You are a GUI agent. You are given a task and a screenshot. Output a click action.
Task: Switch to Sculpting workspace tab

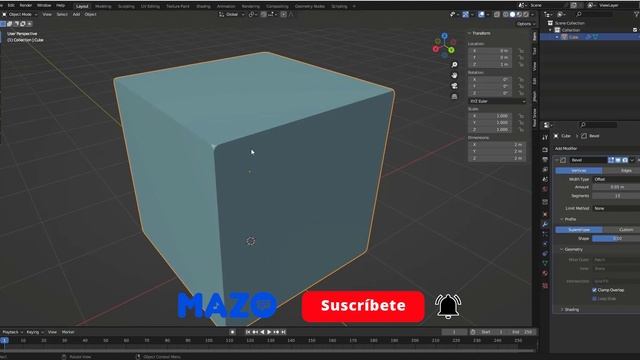tap(126, 6)
